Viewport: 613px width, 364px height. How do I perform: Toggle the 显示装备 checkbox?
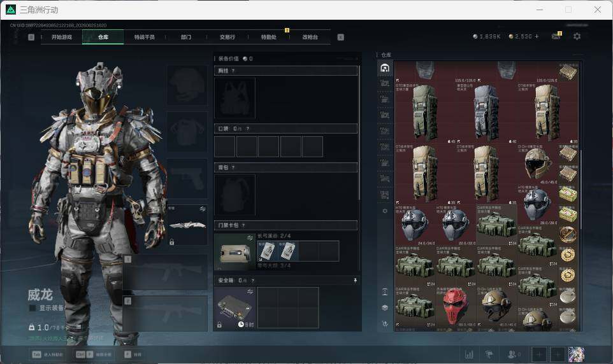[x=33, y=308]
